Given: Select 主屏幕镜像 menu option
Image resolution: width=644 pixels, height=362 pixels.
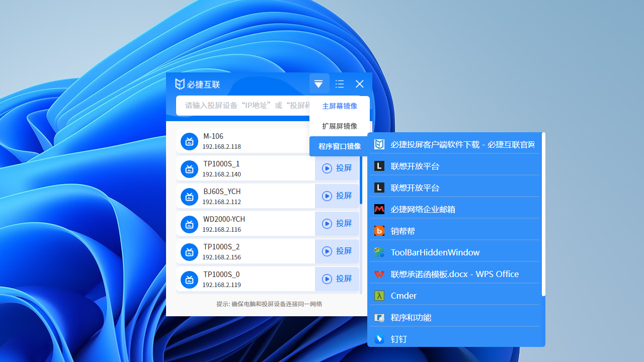Looking at the screenshot, I should [x=340, y=106].
